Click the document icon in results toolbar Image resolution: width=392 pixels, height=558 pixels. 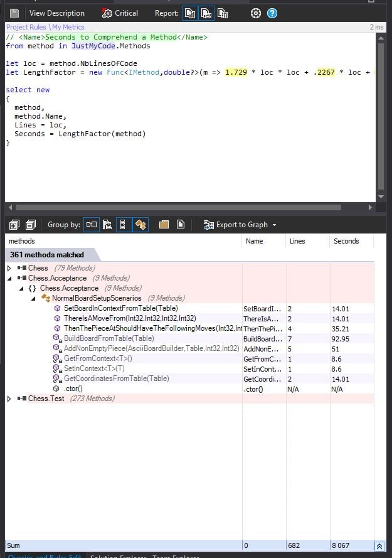click(x=181, y=225)
